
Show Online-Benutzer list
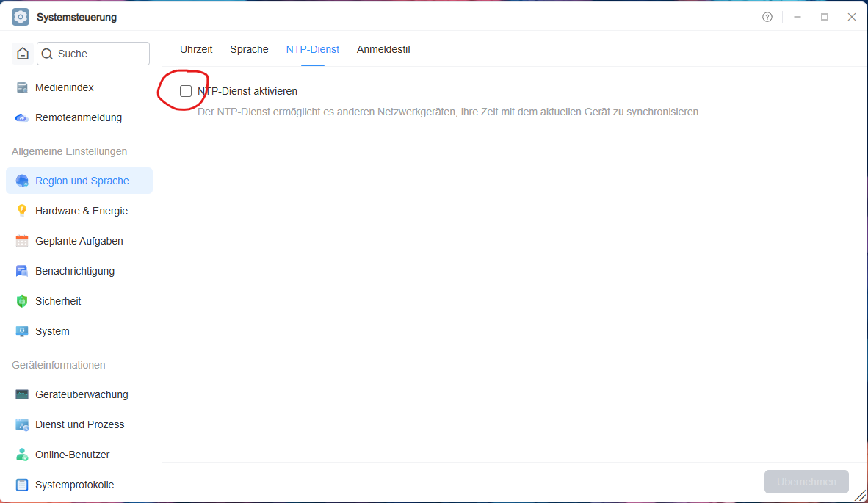pos(79,455)
